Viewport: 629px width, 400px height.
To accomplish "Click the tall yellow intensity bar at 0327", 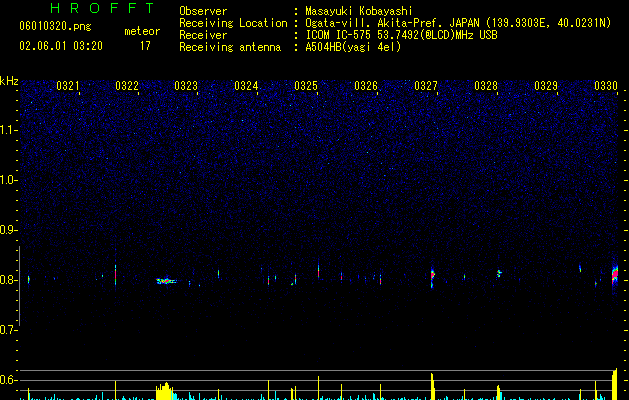I will (x=432, y=386).
